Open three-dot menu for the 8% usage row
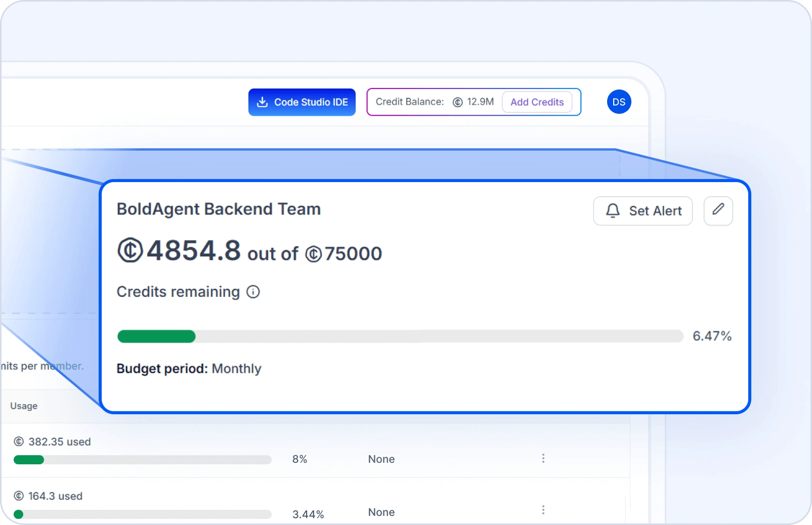 click(x=543, y=458)
